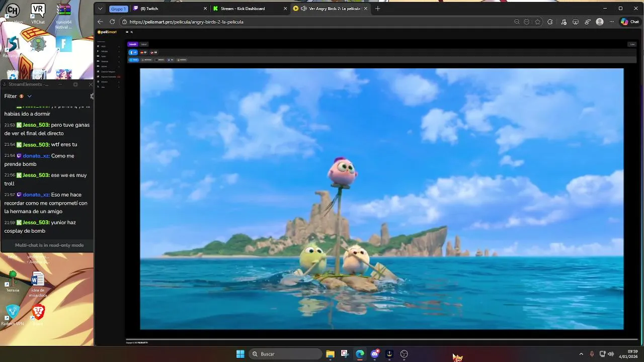Open the browser profile avatar
The width and height of the screenshot is (644, 362).
click(x=600, y=22)
